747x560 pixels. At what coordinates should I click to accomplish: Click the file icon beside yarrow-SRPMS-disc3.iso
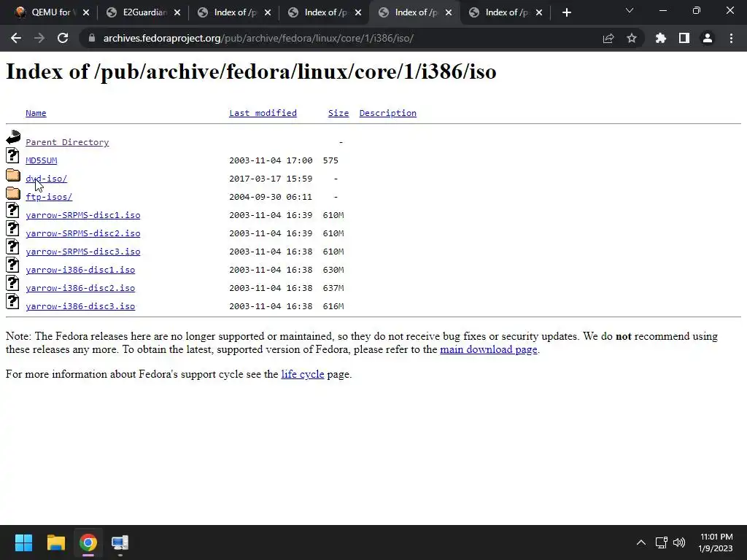click(x=13, y=246)
